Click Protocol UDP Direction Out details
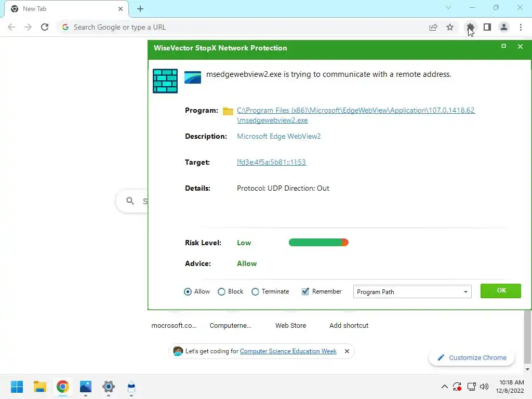Viewport: 532px width, 399px height. pyautogui.click(x=283, y=188)
